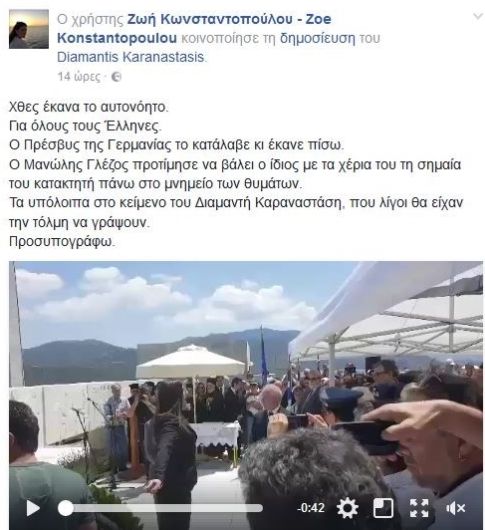Image resolution: width=485 pixels, height=530 pixels.
Task: Enter fullscreen with the expand arrows icon
Action: [x=419, y=508]
